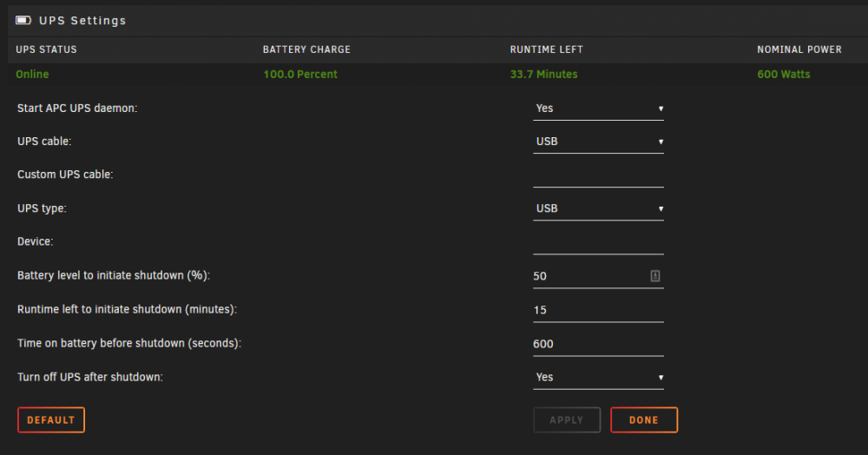
Task: Open the Start APC UPS daemon dropdown
Action: click(x=598, y=109)
